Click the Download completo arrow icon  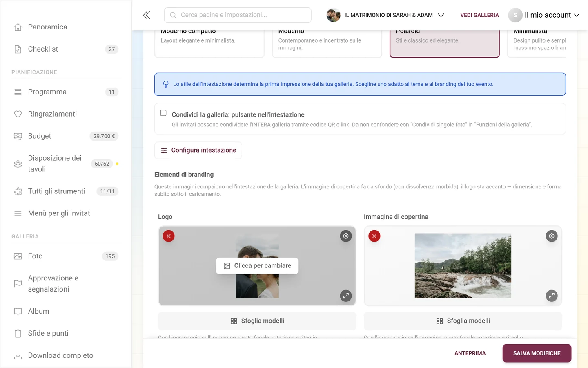[18, 355]
